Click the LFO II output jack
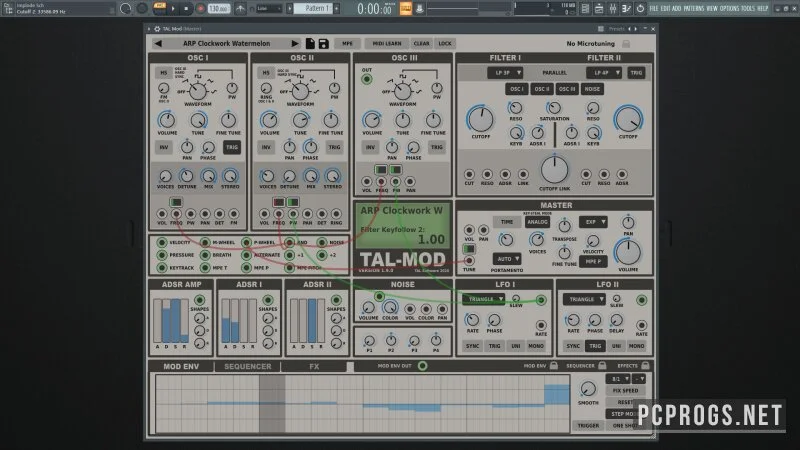This screenshot has height=450, width=800. click(641, 300)
